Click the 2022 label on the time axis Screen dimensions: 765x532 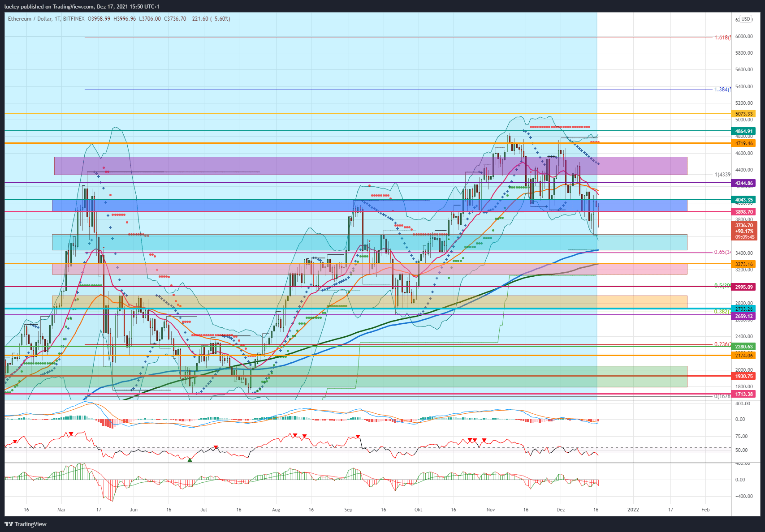(633, 510)
